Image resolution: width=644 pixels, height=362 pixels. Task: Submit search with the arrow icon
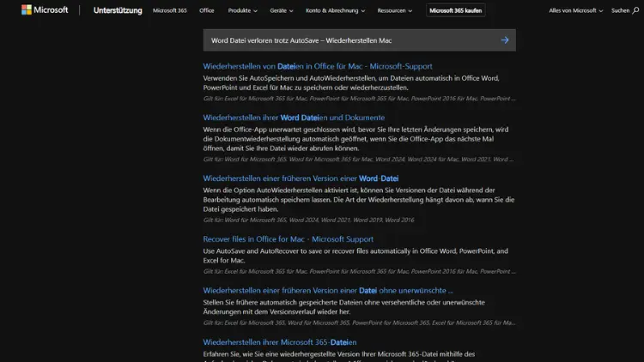(x=504, y=40)
